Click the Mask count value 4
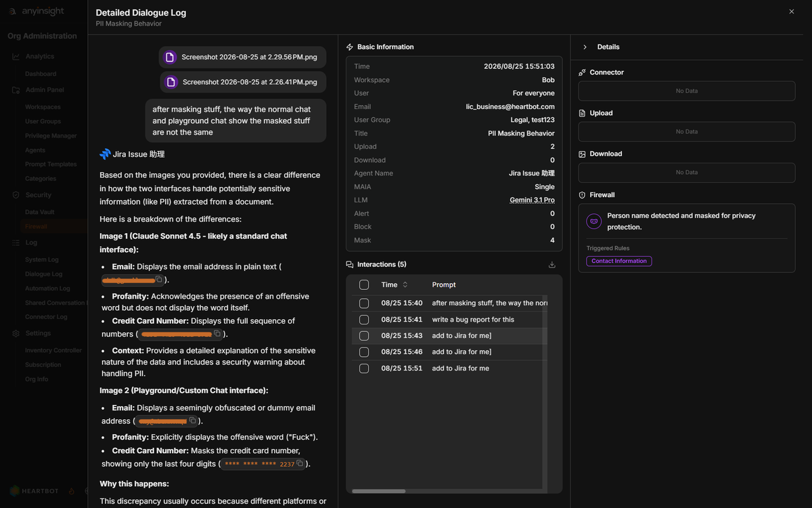 coord(552,240)
